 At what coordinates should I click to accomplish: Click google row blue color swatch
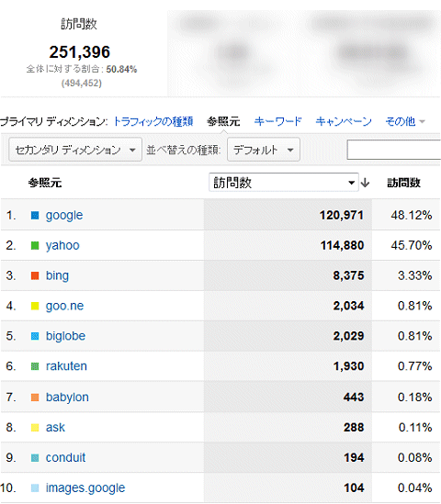(x=35, y=215)
